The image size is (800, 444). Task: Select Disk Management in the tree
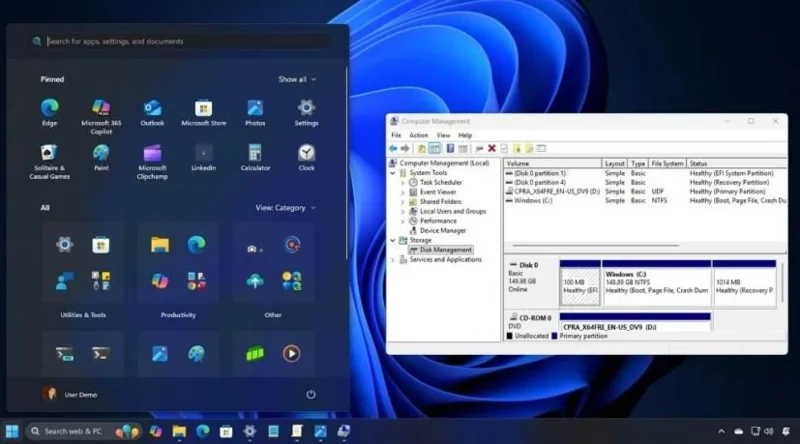point(440,250)
